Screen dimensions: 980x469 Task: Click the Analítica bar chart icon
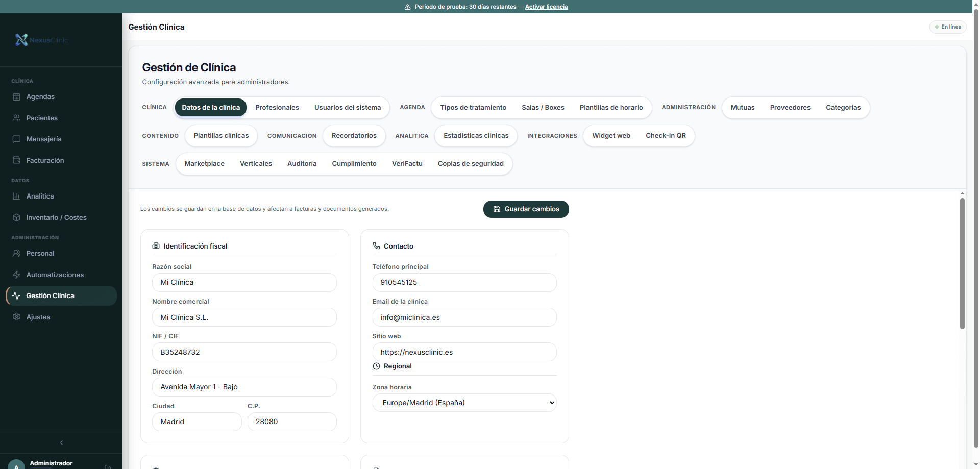16,196
